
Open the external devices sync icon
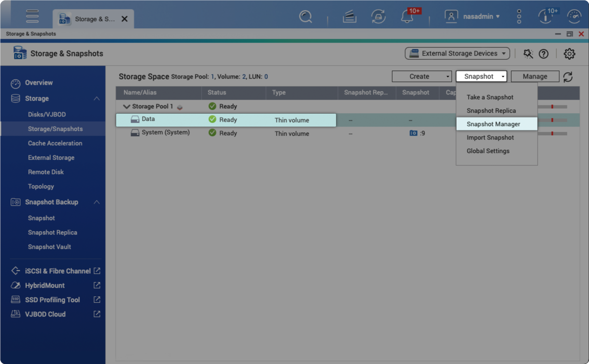pyautogui.click(x=378, y=17)
